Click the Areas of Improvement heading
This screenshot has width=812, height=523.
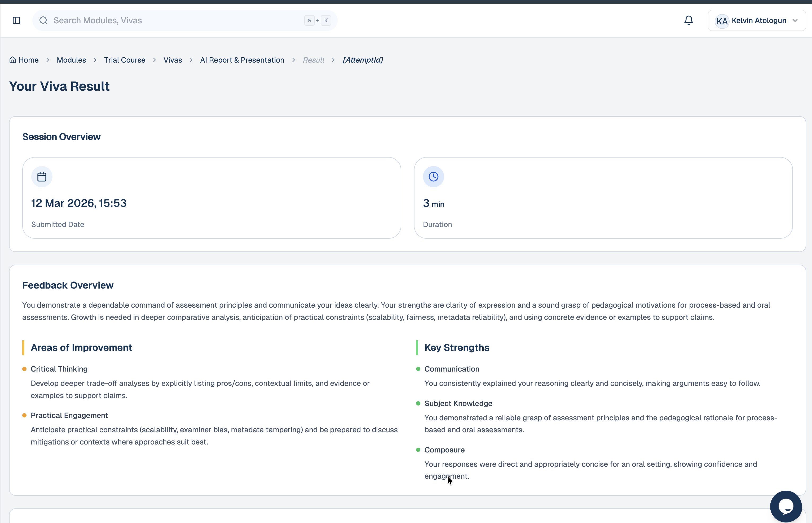pyautogui.click(x=81, y=347)
